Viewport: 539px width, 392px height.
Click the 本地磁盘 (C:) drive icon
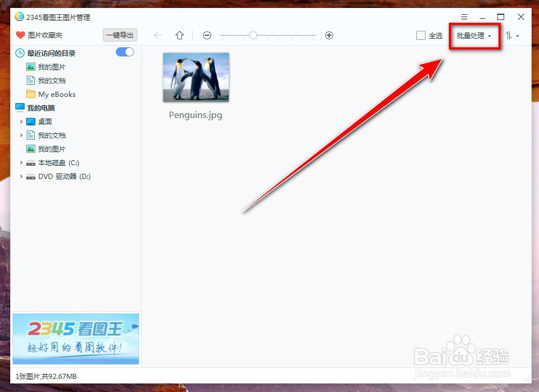tap(31, 163)
